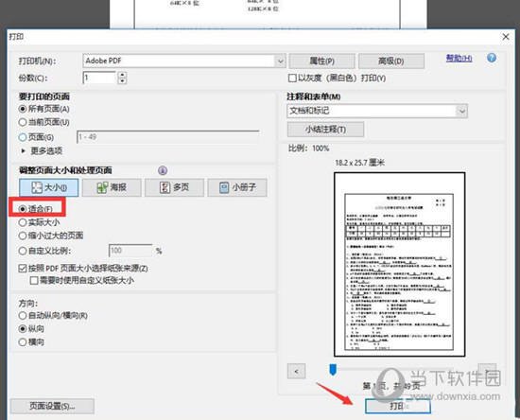The width and height of the screenshot is (520, 420).
Task: Click the blue help question mark icon
Action: (492, 58)
